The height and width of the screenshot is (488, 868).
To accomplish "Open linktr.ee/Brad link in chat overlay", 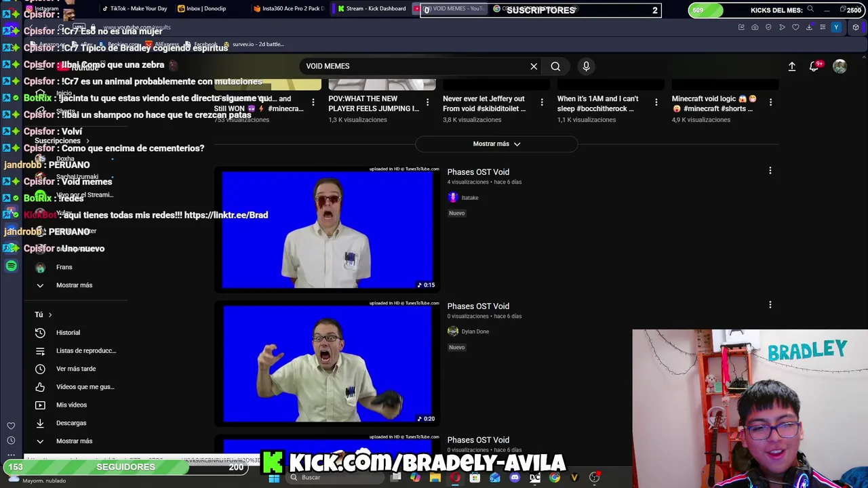I will click(226, 215).
